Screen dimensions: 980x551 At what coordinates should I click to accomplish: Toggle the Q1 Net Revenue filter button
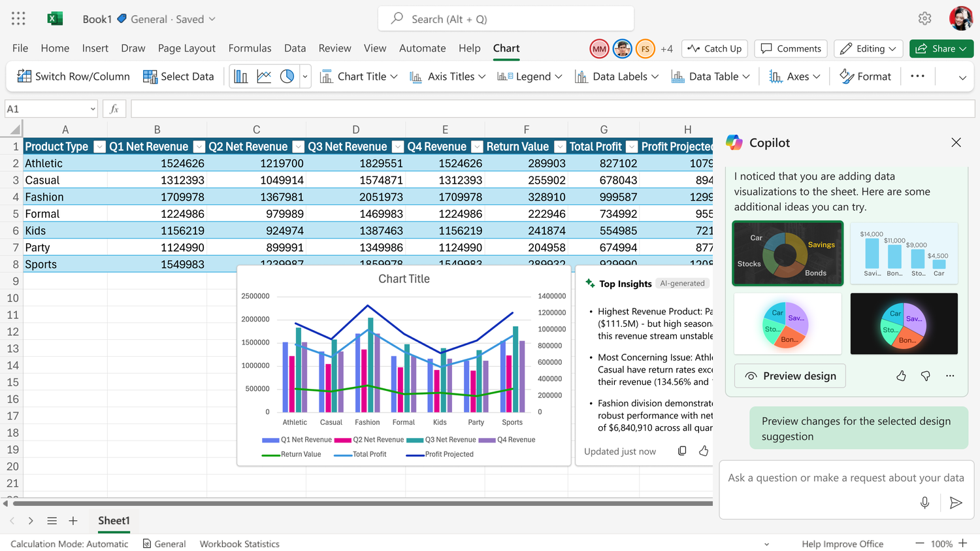[199, 146]
